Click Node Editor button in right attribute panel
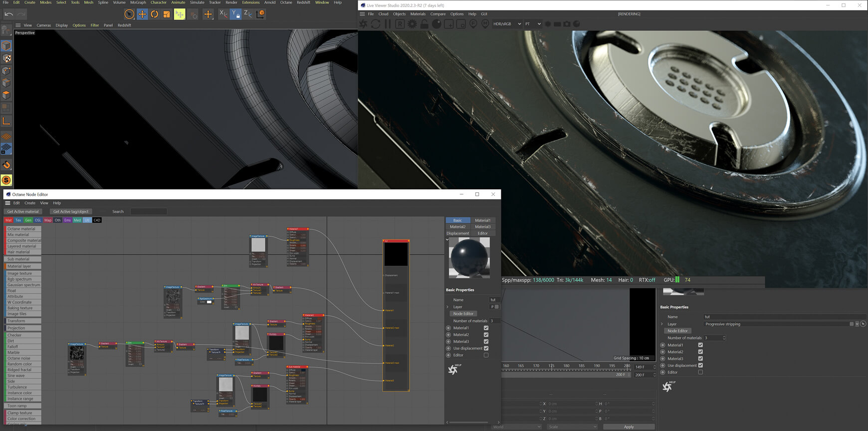This screenshot has height=431, width=868. click(x=677, y=331)
